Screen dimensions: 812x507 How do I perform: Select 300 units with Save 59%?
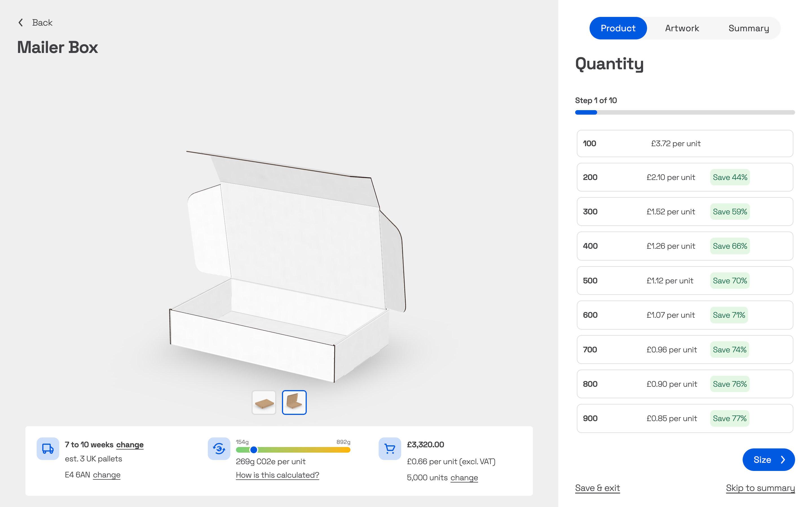pos(685,212)
